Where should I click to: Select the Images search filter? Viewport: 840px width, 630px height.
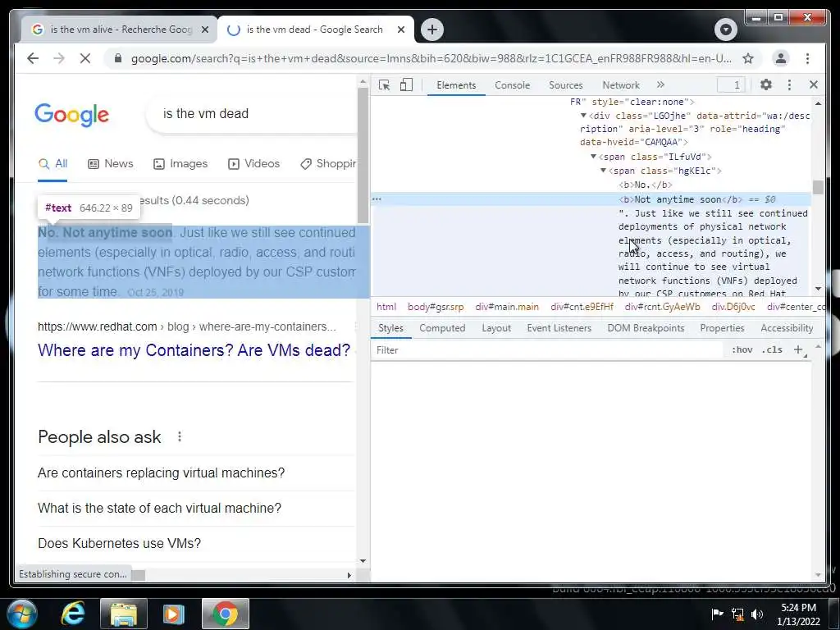coord(180,164)
